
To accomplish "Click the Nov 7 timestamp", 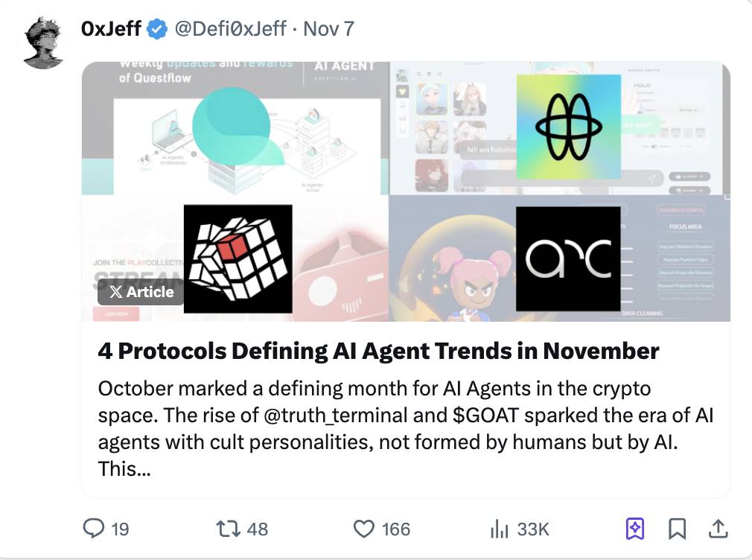I will point(328,29).
